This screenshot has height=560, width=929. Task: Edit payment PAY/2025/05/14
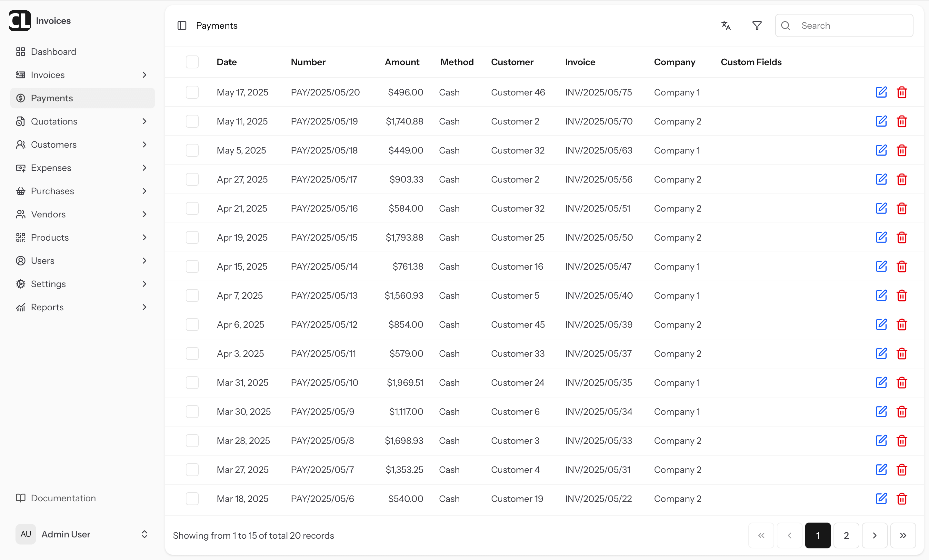pos(881,266)
